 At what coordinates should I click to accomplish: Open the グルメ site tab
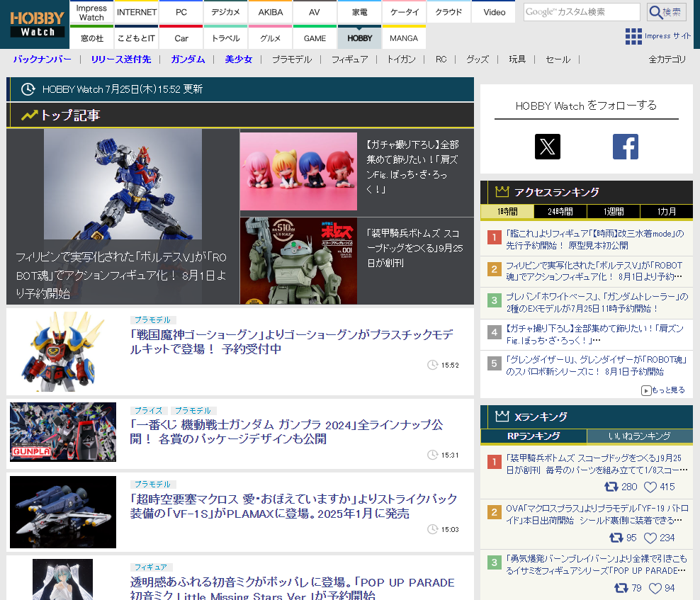point(270,38)
